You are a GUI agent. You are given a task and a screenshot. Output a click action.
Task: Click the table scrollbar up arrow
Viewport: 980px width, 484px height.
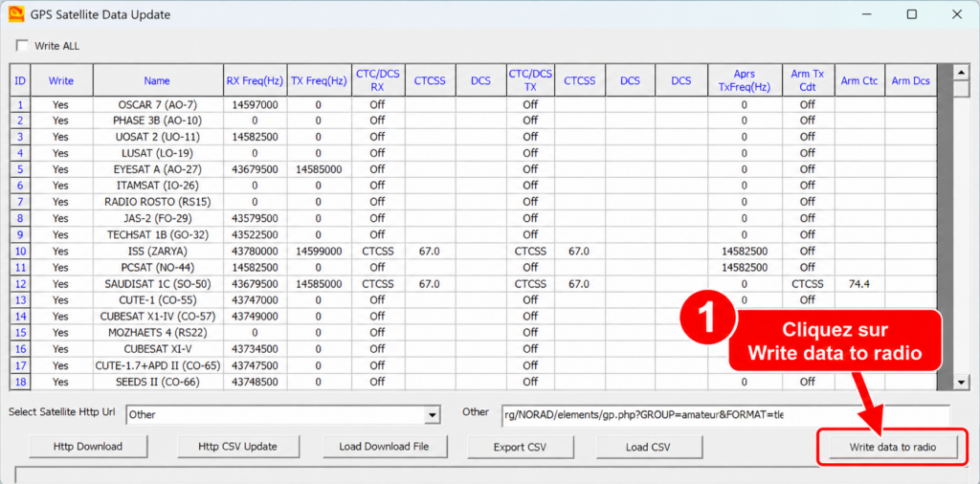point(961,72)
